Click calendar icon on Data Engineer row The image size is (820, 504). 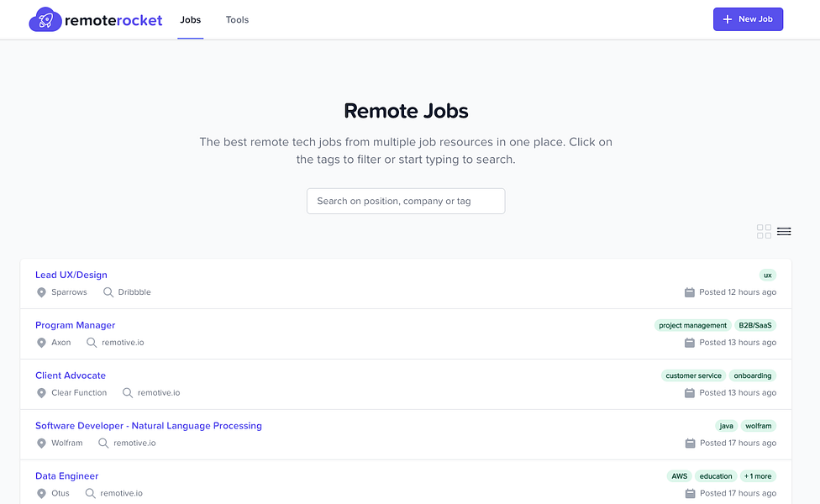[691, 493]
